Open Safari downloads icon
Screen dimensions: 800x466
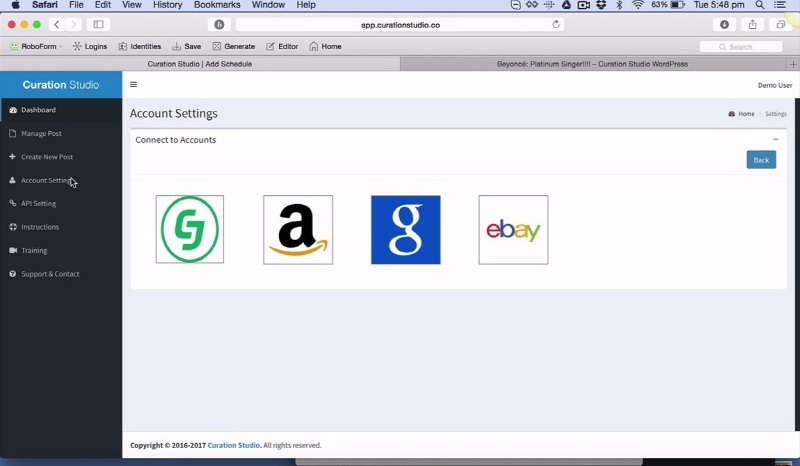pyautogui.click(x=724, y=24)
